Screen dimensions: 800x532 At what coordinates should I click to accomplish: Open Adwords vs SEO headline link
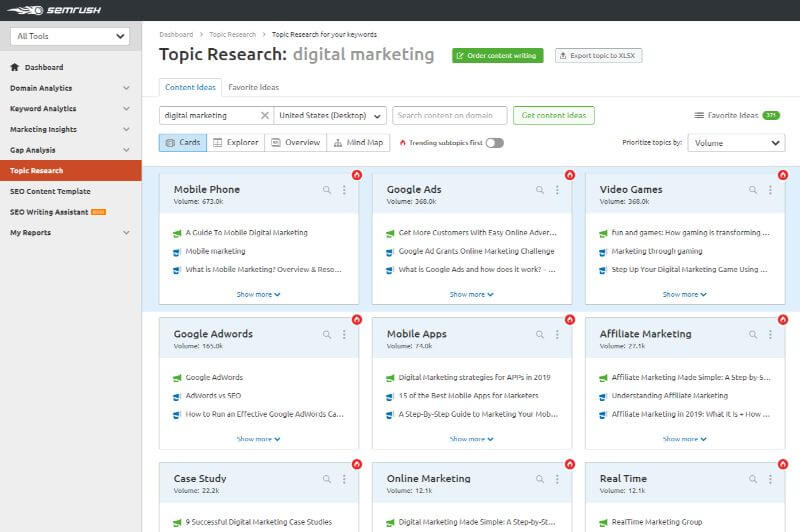coord(213,395)
